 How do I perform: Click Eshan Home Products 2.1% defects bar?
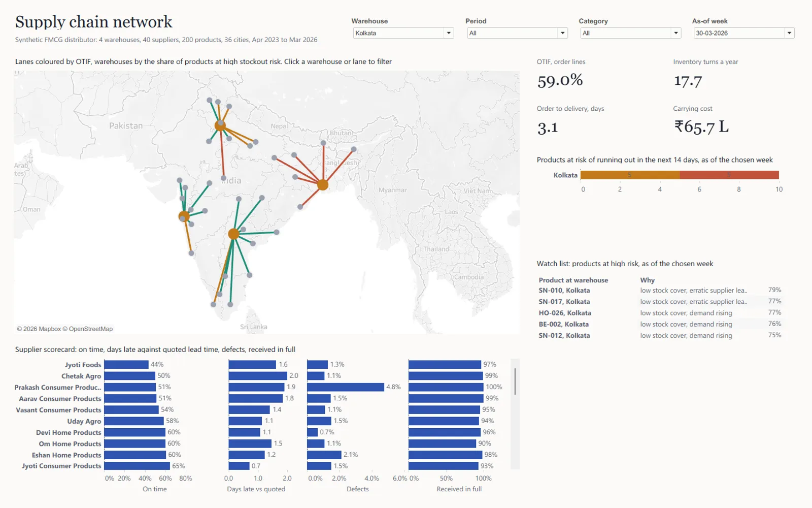[x=324, y=455]
